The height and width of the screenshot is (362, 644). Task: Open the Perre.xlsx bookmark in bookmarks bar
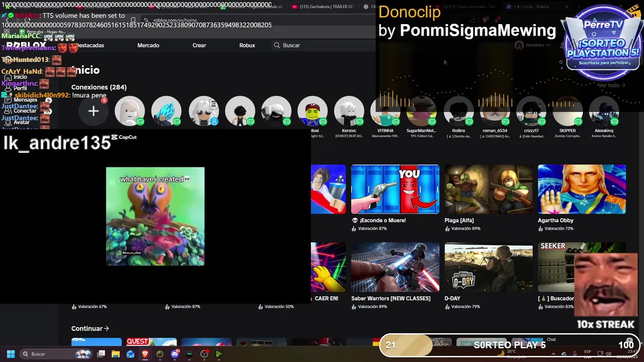[43, 32]
